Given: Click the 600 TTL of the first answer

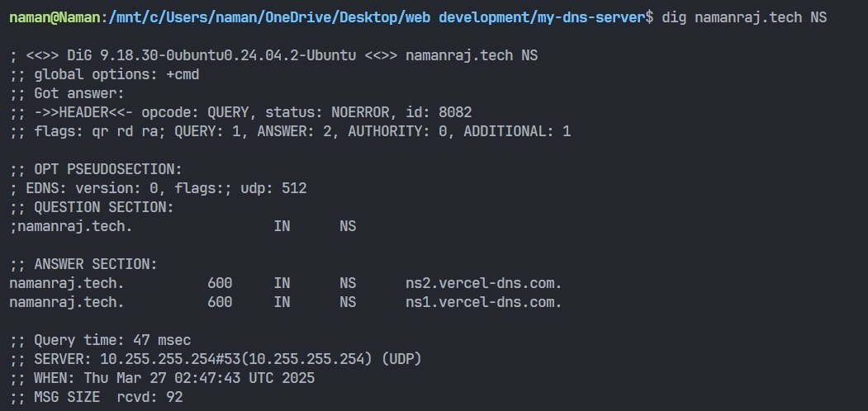Looking at the screenshot, I should (x=220, y=284).
